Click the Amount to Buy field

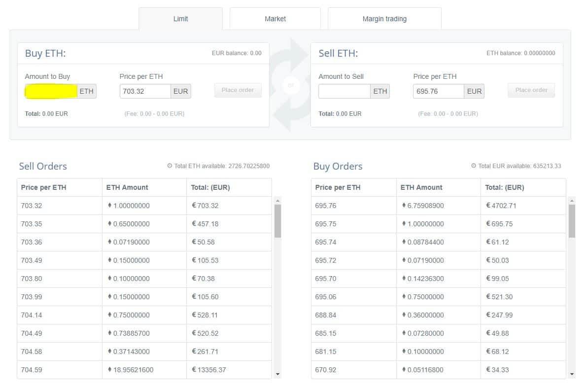pyautogui.click(x=51, y=91)
